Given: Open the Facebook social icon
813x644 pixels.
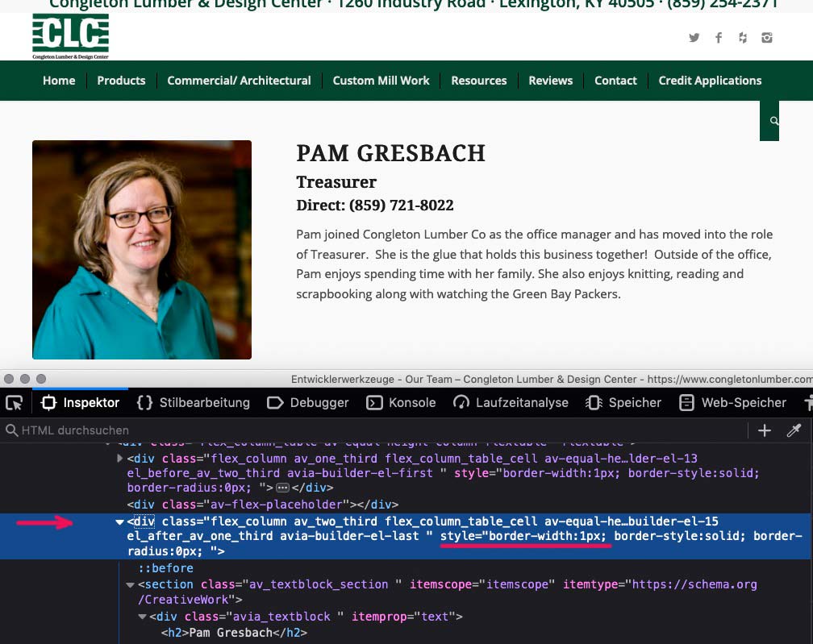Looking at the screenshot, I should (x=719, y=38).
